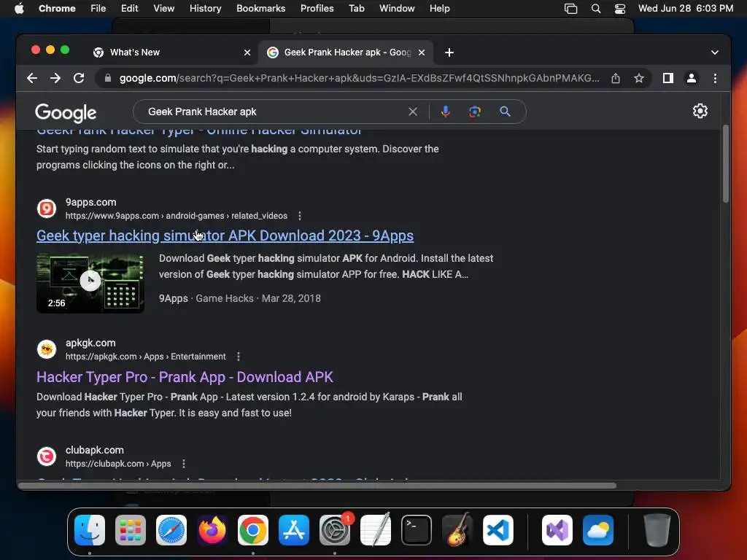The image size is (747, 560).
Task: Open the History menu
Action: point(205,8)
